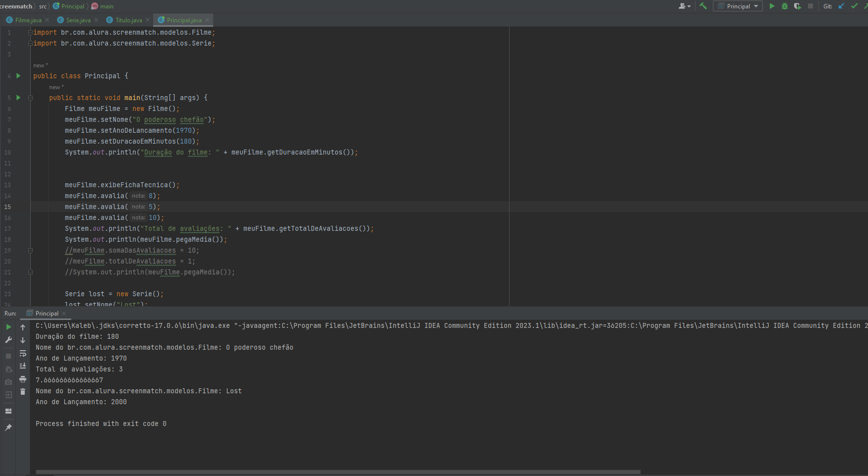Click the Build Project hammer icon
The height and width of the screenshot is (476, 868).
click(x=703, y=6)
